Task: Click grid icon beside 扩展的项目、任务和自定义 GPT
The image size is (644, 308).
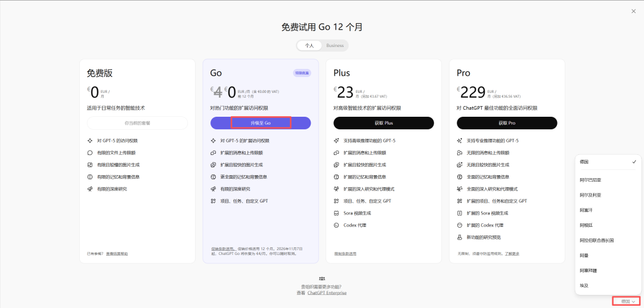Action: pyautogui.click(x=460, y=201)
